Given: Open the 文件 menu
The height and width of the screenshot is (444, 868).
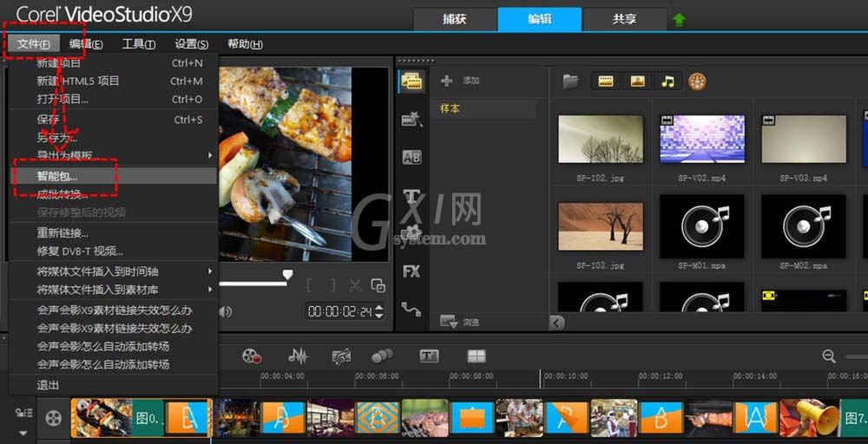Looking at the screenshot, I should tap(33, 44).
